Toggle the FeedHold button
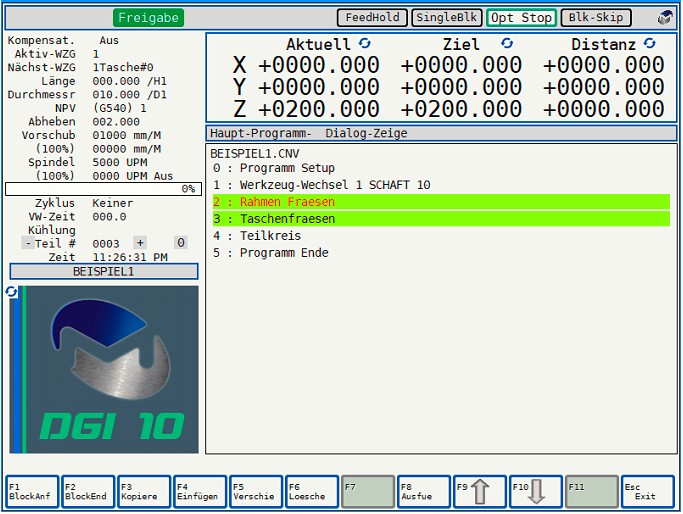 point(372,17)
